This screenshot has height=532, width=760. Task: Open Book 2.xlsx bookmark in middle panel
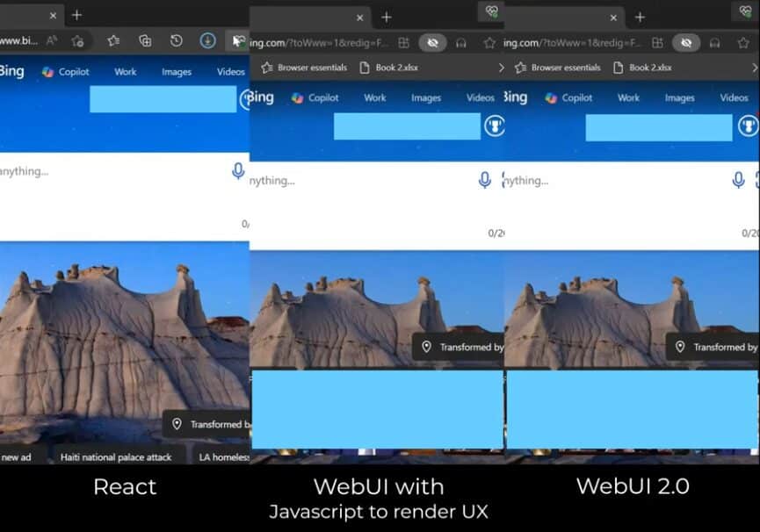(389, 68)
